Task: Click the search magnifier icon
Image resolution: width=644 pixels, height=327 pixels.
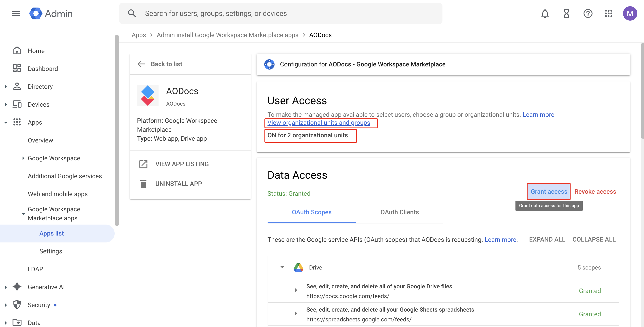Action: [132, 13]
